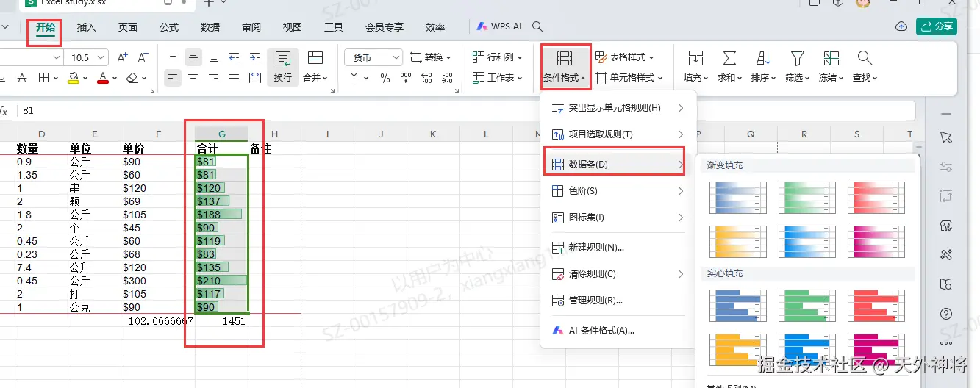Click the cursor selection icon in right sidebar

pos(946,138)
